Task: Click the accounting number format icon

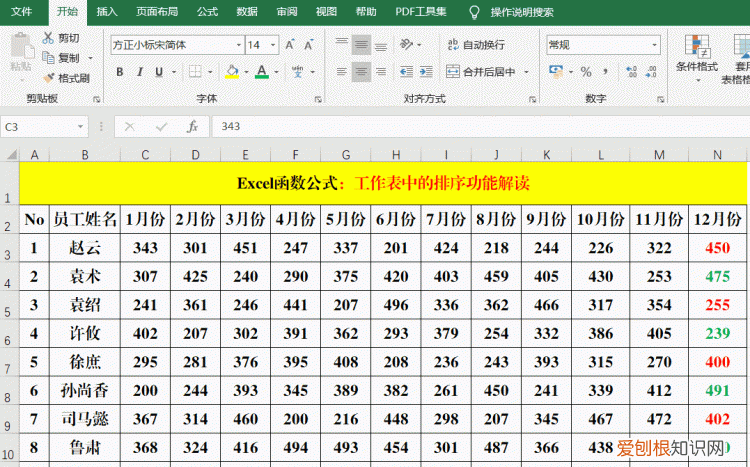Action: tap(556, 72)
